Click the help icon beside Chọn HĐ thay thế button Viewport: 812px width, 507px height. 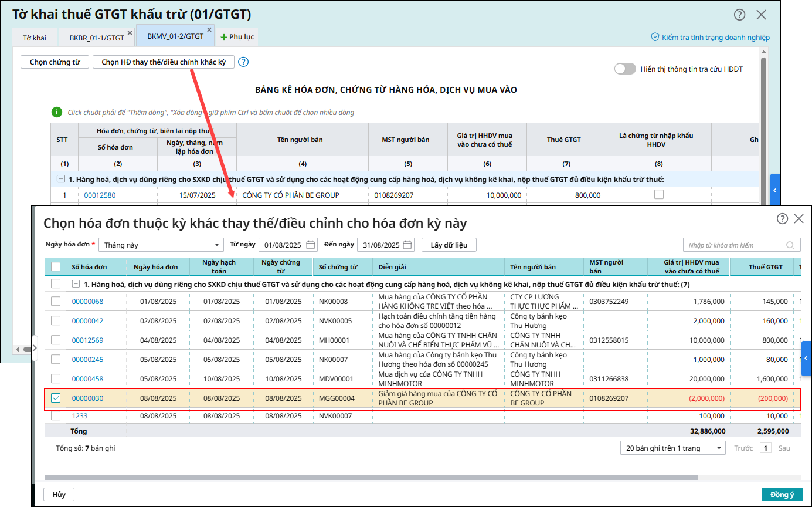pyautogui.click(x=244, y=62)
